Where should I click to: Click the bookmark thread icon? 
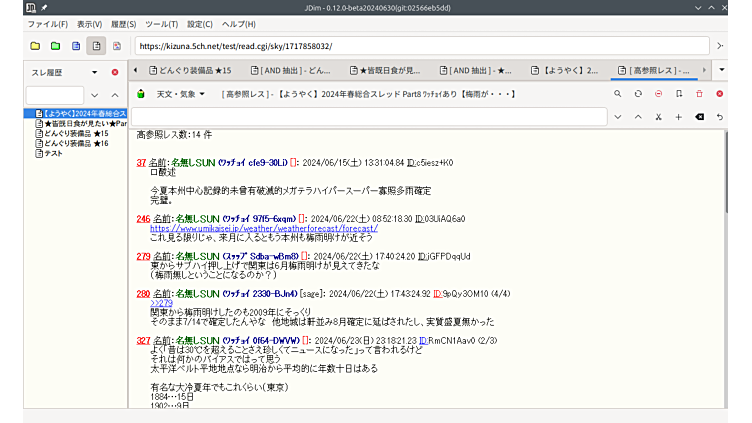tap(679, 94)
